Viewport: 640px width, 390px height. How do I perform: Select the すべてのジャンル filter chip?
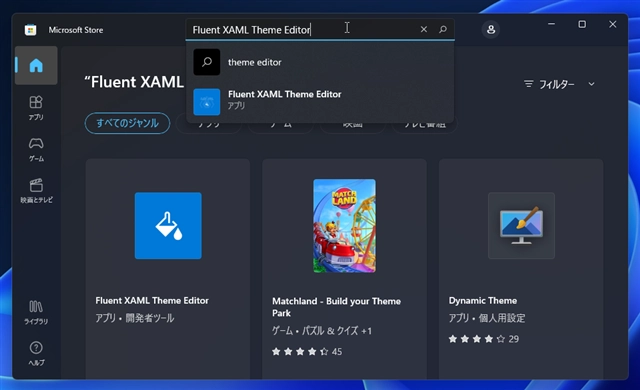coord(127,123)
